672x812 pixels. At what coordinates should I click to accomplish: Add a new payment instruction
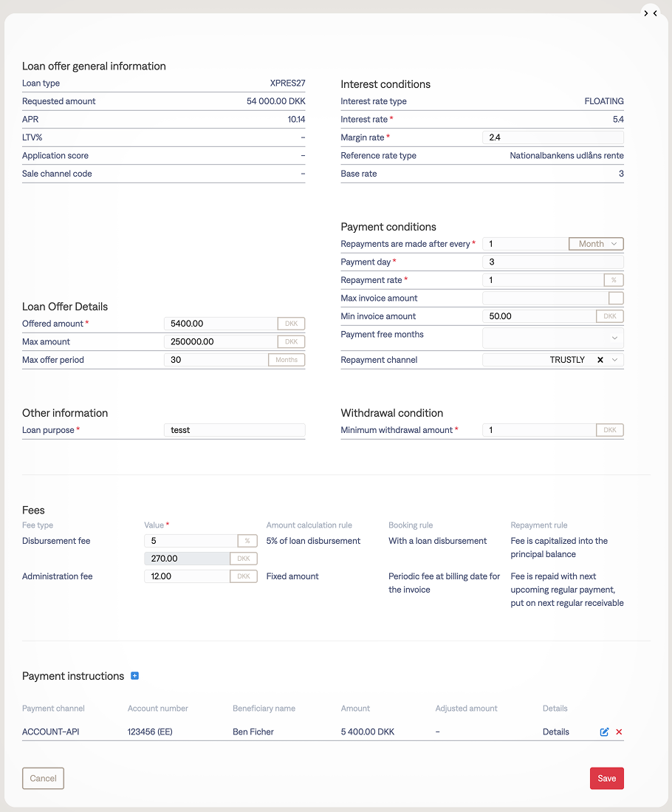(x=134, y=676)
